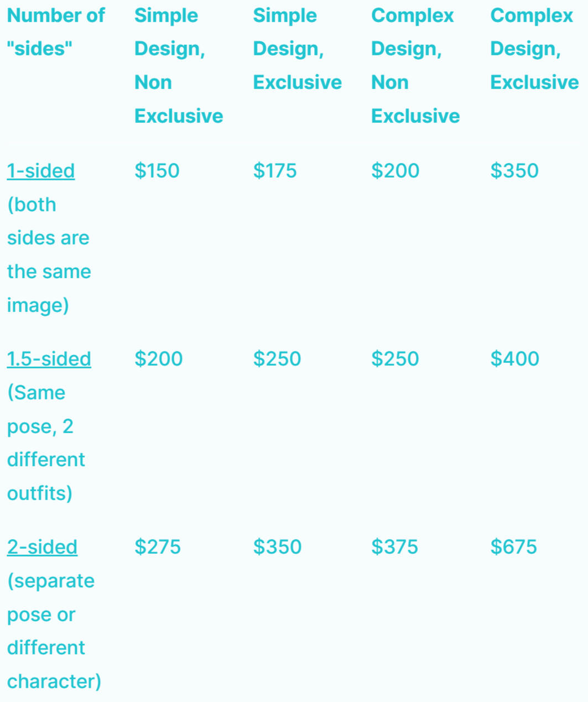
Task: Select the $200 price in the 1.5-sided row
Action: point(158,359)
